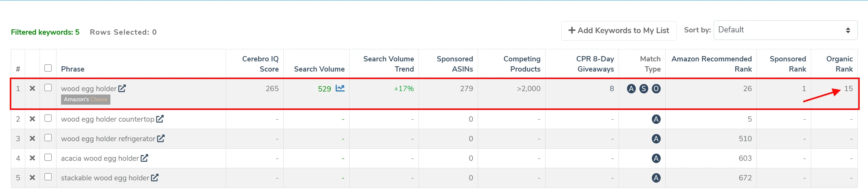The height and width of the screenshot is (189, 868).
Task: Click the Amazon's Choice badge
Action: 86,99
